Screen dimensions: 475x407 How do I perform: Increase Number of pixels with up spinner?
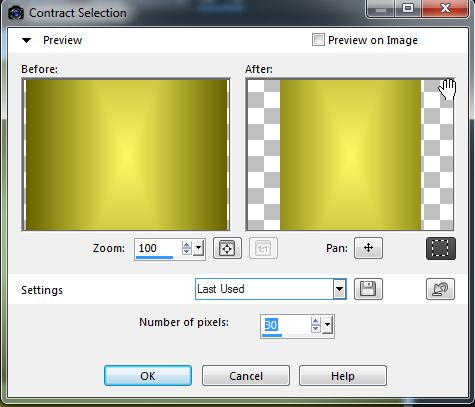click(315, 321)
